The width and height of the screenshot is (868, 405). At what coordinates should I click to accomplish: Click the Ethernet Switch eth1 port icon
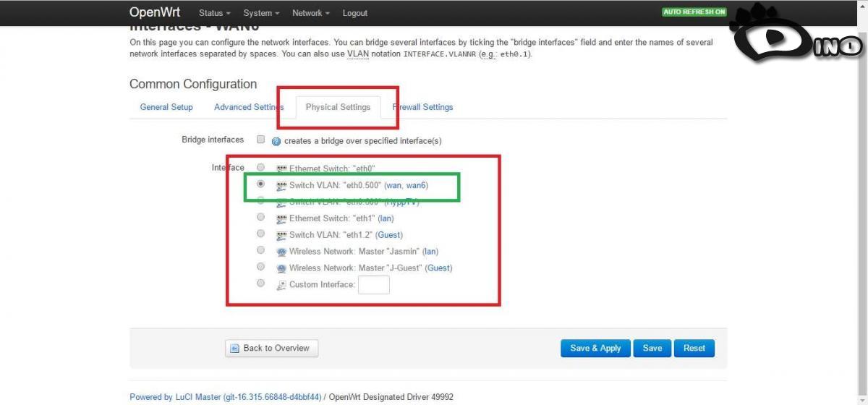click(x=282, y=219)
